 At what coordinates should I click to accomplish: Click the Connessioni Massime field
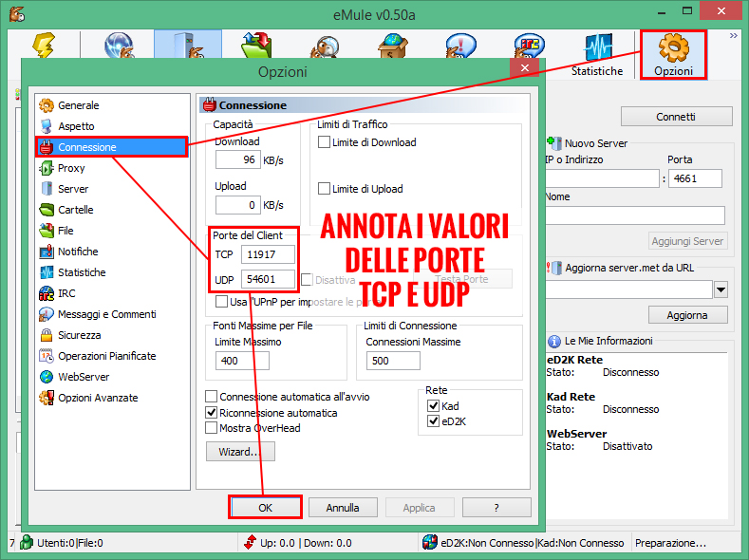pyautogui.click(x=393, y=361)
